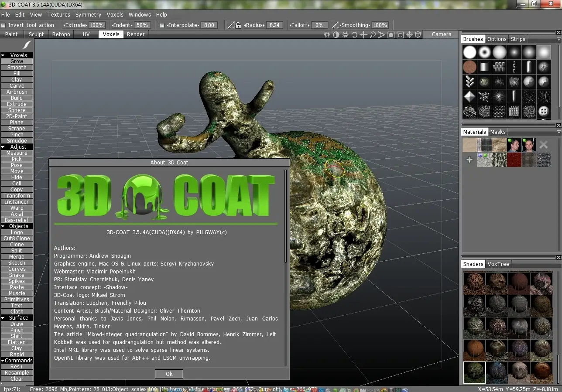Select the four-hole button brush
This screenshot has width=562, height=392.
544,110
